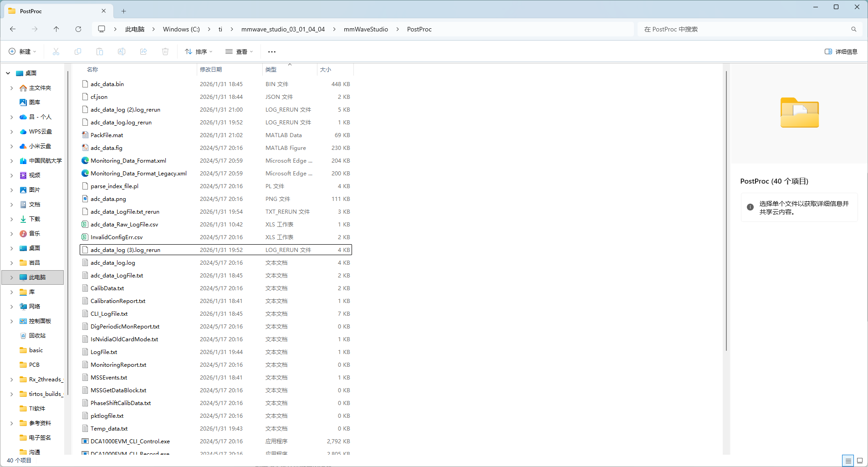Expand the WPS云盘 tree node
868x467 pixels.
point(12,132)
